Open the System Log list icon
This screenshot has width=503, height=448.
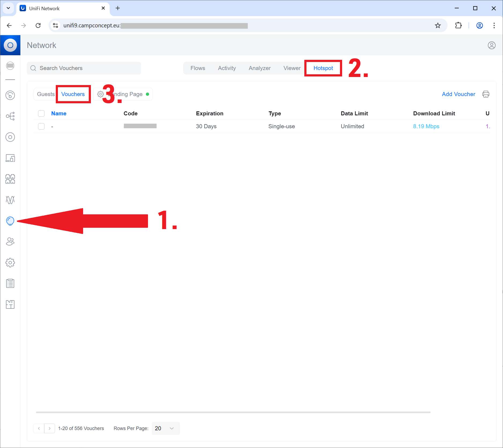point(10,283)
